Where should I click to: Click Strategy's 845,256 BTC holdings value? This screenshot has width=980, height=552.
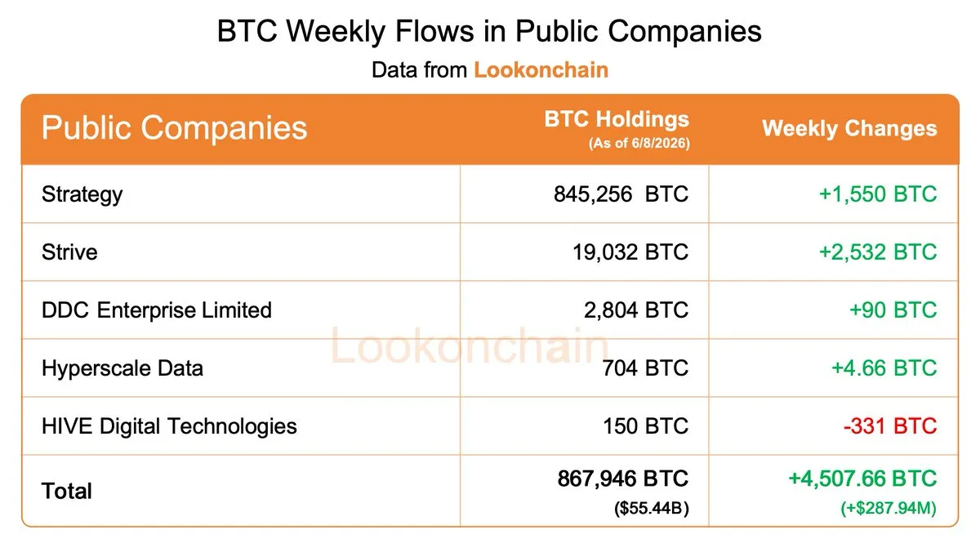pyautogui.click(x=621, y=194)
